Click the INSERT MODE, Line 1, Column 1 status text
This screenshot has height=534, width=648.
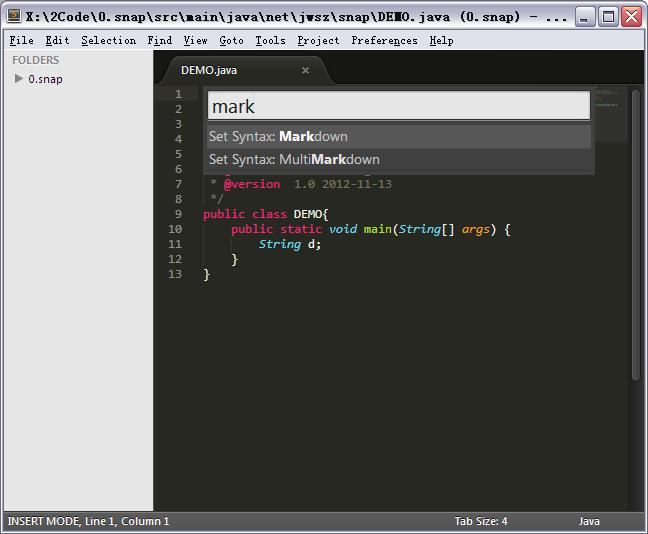88,522
